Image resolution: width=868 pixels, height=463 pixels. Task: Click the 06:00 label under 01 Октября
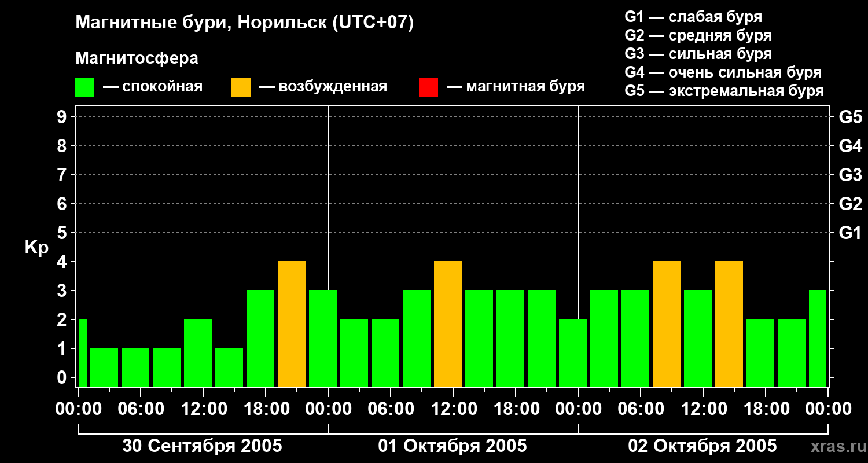coord(391,409)
